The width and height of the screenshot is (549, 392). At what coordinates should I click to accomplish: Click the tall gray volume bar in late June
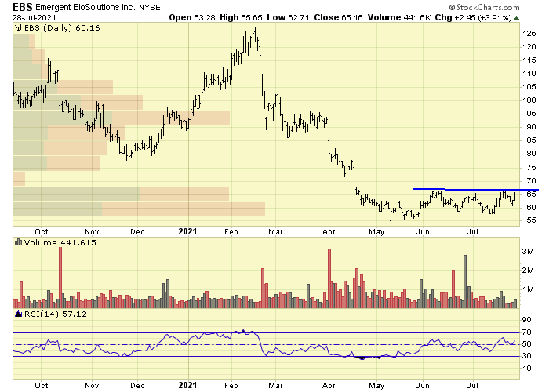465,281
